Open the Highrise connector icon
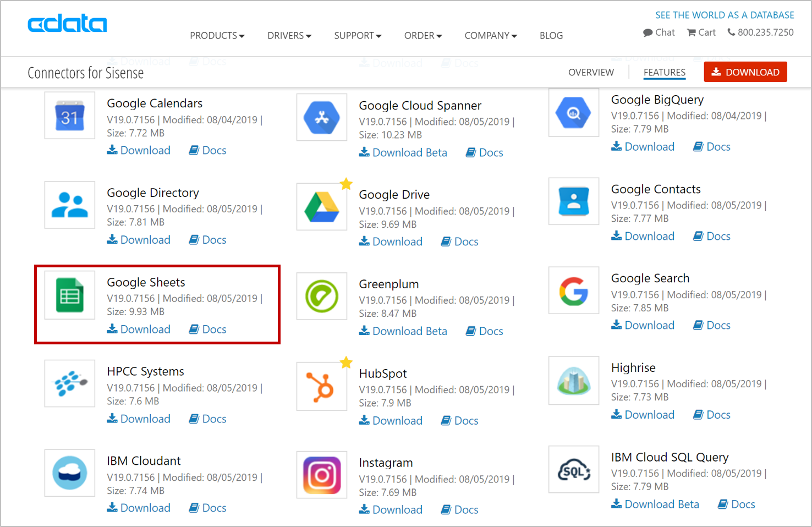Screen dimensions: 812x527 (574, 381)
